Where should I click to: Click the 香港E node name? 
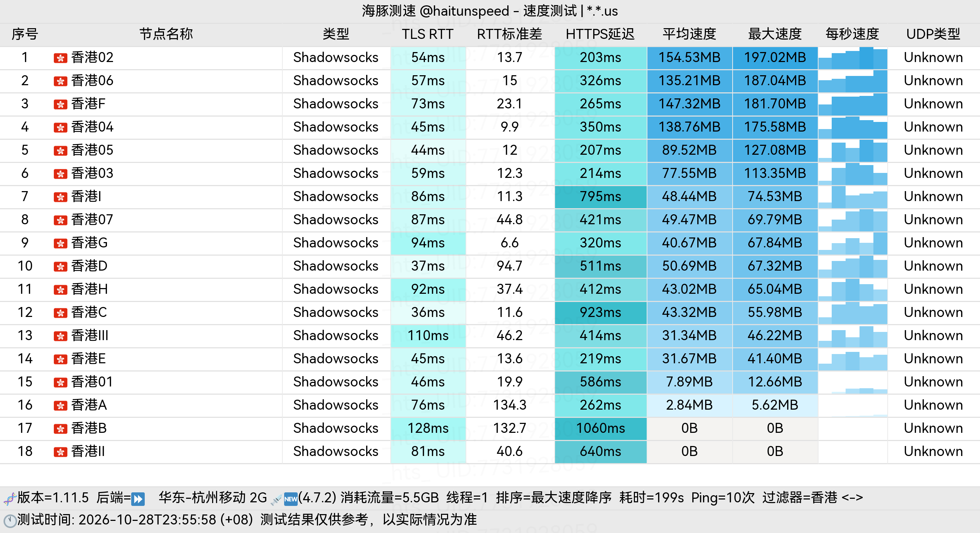click(88, 359)
